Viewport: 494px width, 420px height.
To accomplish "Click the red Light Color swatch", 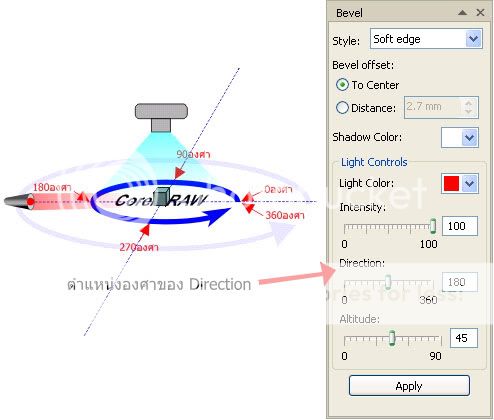I will 452,183.
